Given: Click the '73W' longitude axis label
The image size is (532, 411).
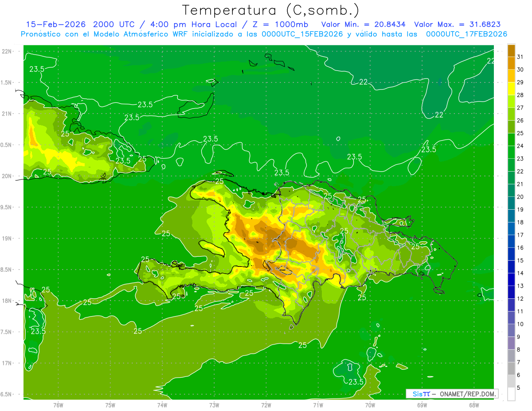Looking at the screenshot, I should (x=214, y=405).
